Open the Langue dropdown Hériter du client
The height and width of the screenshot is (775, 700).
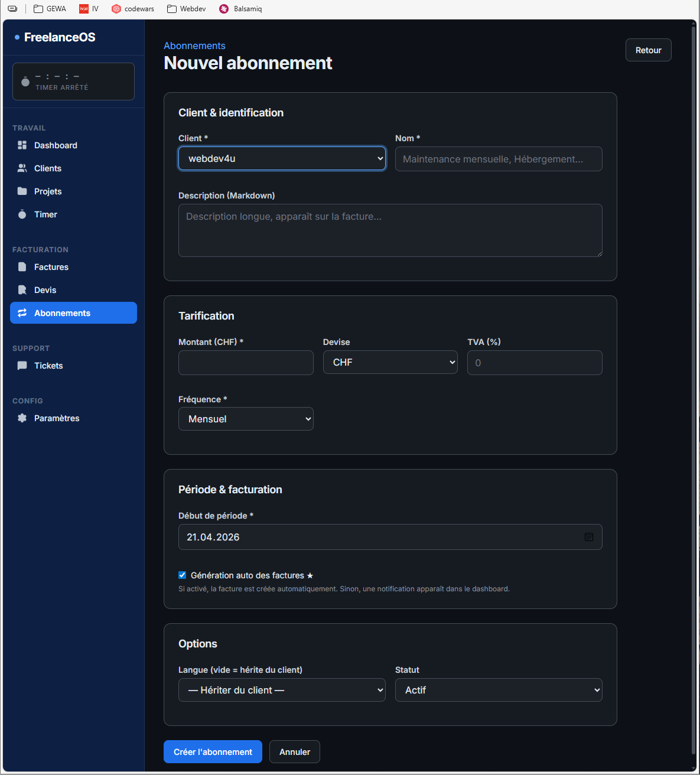[282, 690]
